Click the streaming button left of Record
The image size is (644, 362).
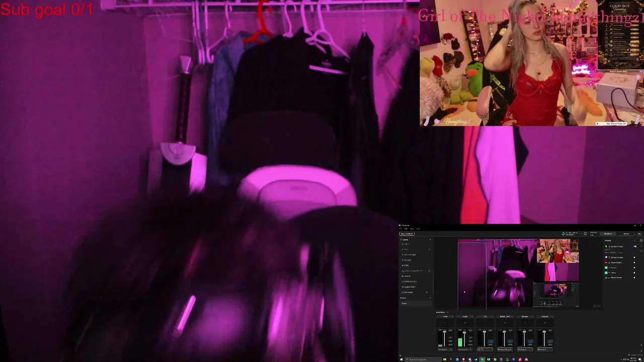(x=608, y=234)
